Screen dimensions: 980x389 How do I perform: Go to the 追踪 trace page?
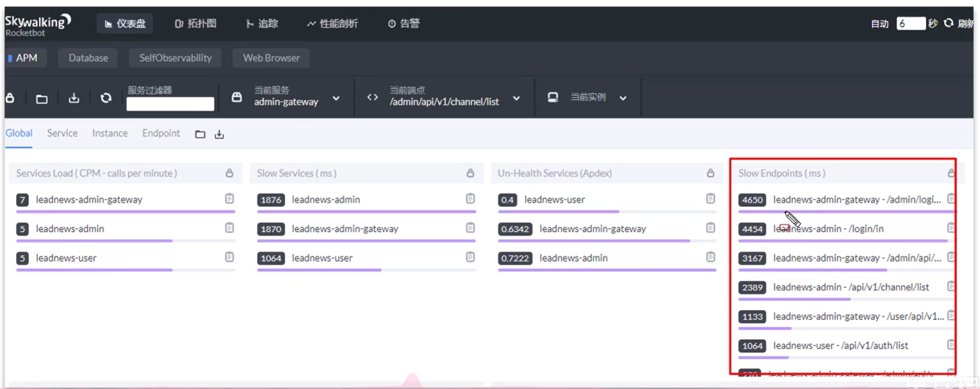262,24
